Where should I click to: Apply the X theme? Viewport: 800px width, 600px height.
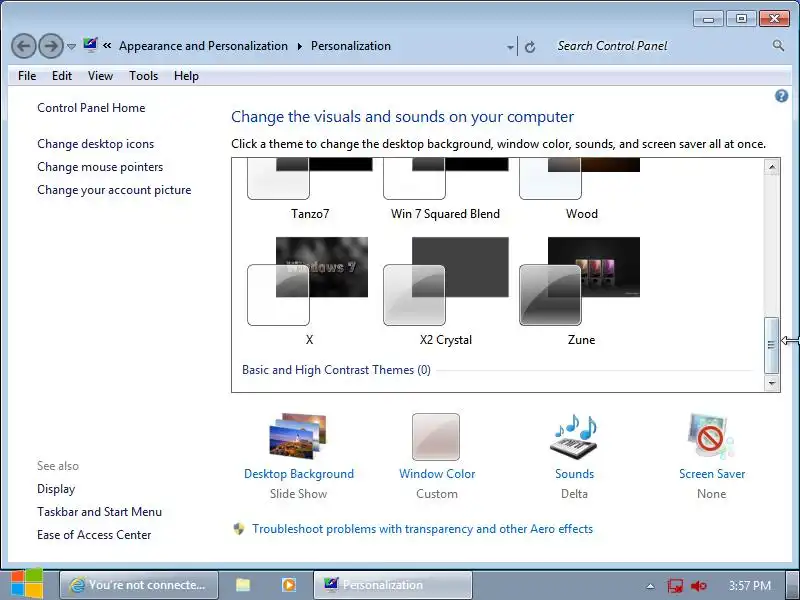[308, 291]
